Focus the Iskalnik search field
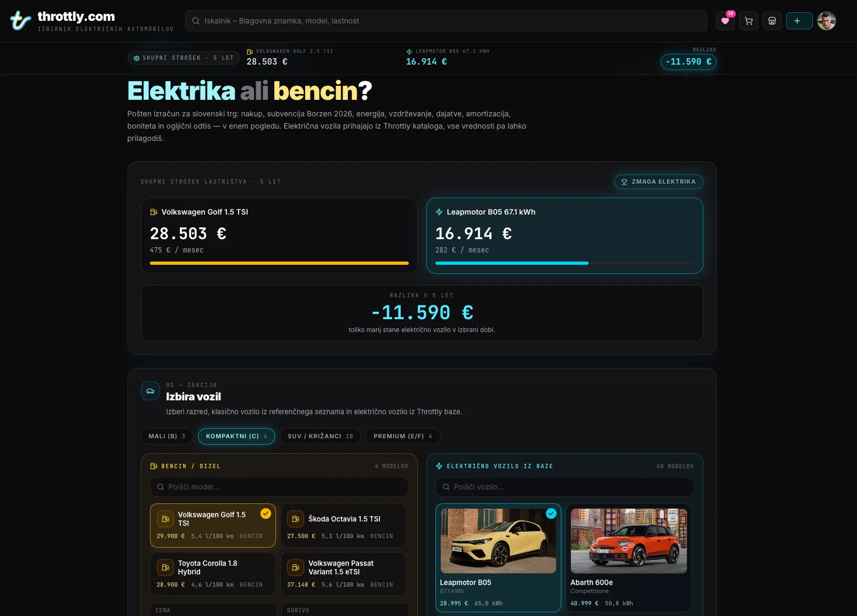The image size is (857, 616). click(x=446, y=21)
